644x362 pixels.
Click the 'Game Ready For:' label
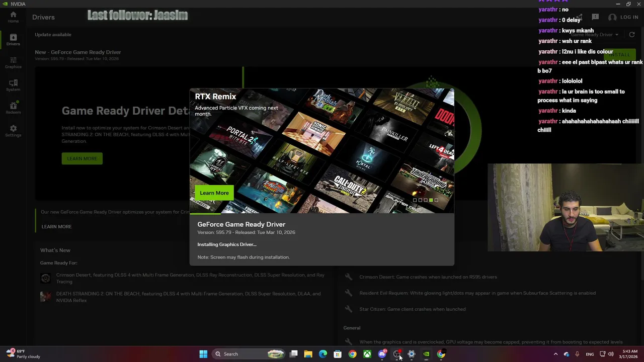59,263
